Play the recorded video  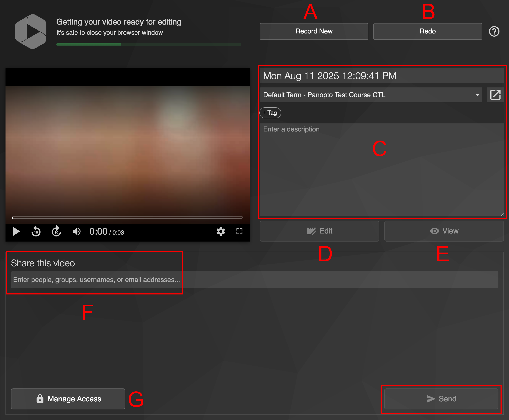[16, 232]
